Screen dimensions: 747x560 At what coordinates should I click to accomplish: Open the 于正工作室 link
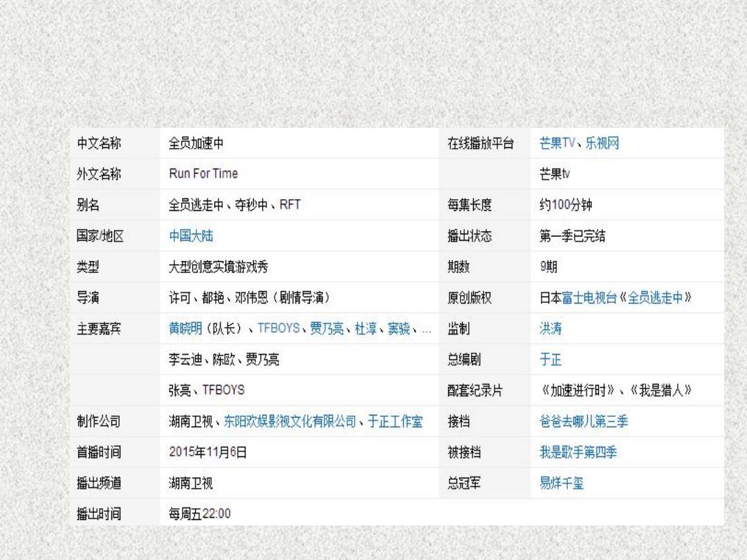click(x=396, y=422)
